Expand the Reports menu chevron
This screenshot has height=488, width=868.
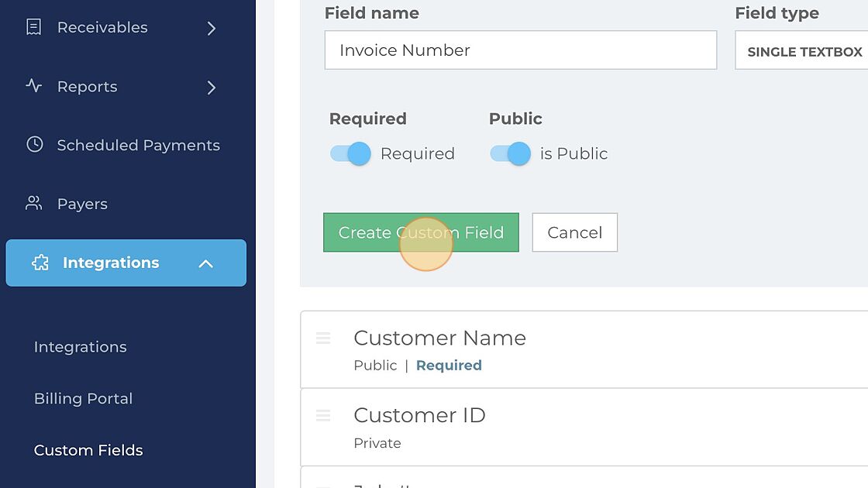pos(212,88)
